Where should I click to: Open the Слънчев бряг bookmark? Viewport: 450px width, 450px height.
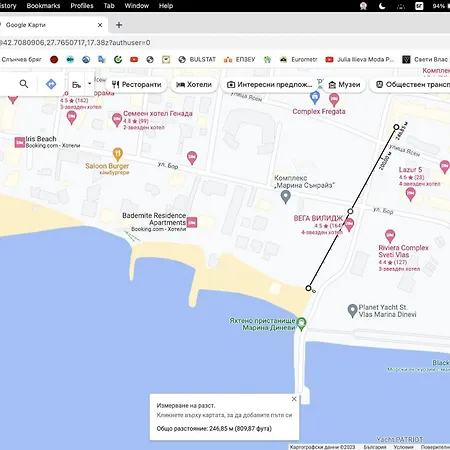point(22,59)
